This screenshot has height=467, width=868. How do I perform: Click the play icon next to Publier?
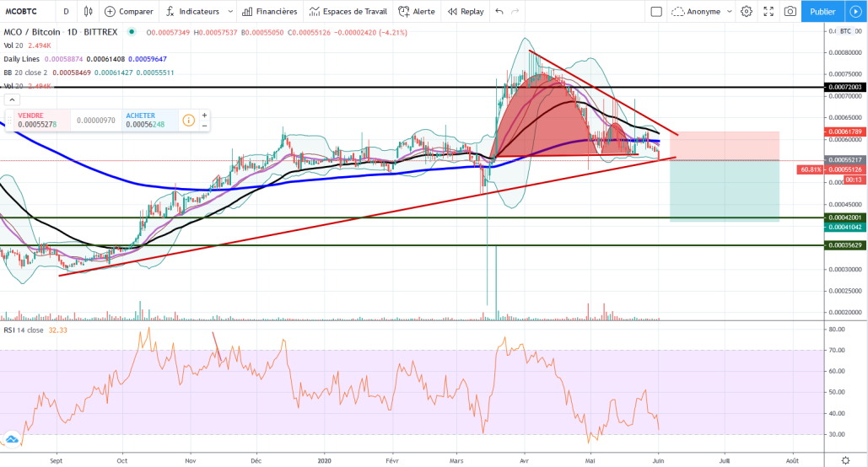click(856, 11)
